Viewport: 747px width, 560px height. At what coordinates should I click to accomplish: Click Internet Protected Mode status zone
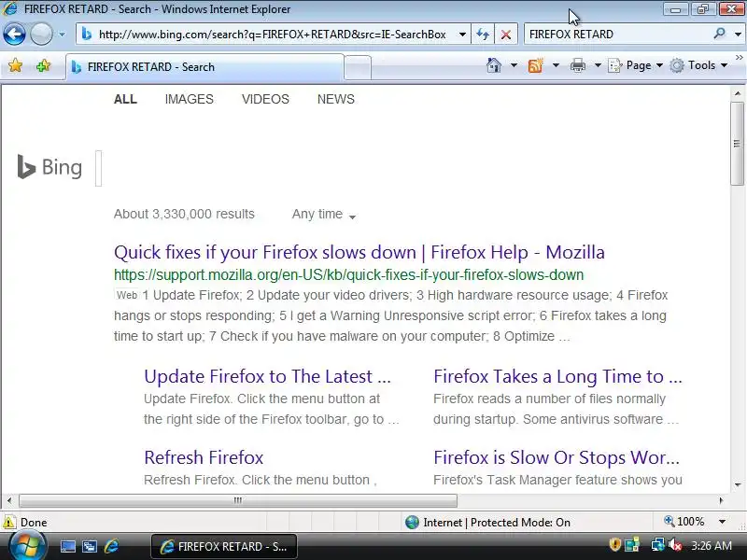487,523
